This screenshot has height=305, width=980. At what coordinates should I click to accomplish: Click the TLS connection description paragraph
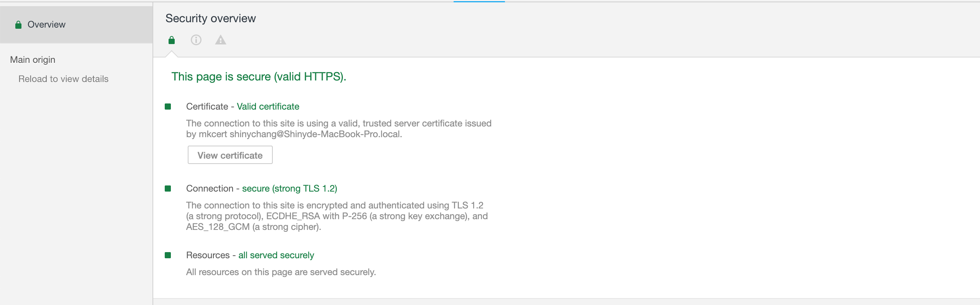click(337, 216)
